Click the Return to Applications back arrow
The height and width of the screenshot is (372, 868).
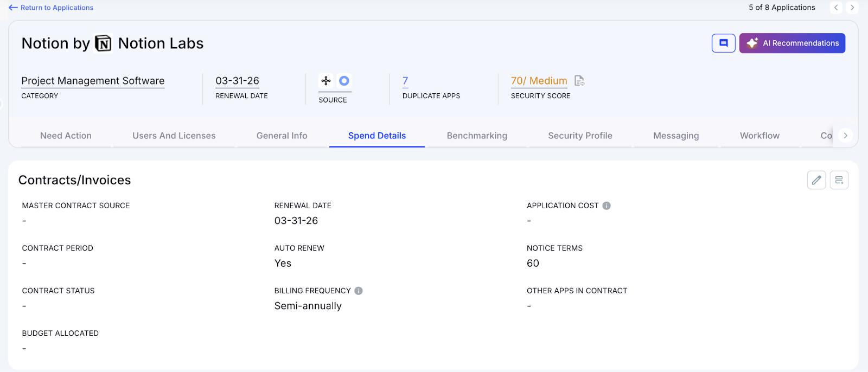click(13, 8)
